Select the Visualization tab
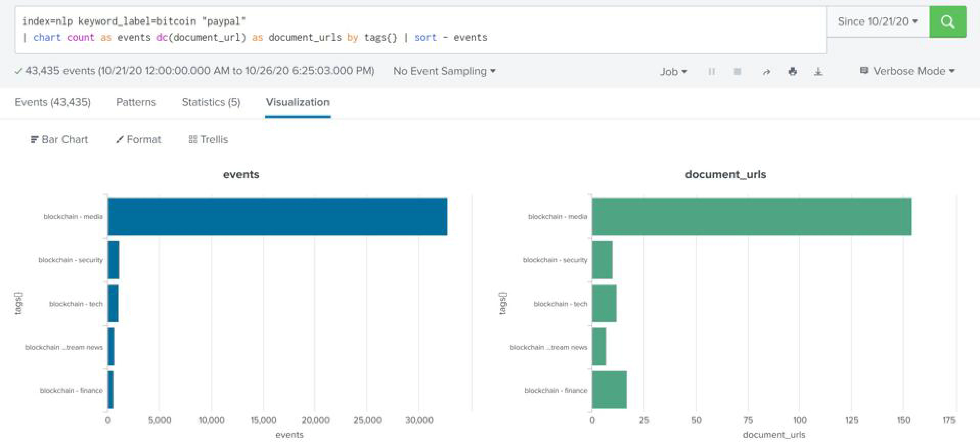Image resolution: width=980 pixels, height=447 pixels. pos(298,102)
